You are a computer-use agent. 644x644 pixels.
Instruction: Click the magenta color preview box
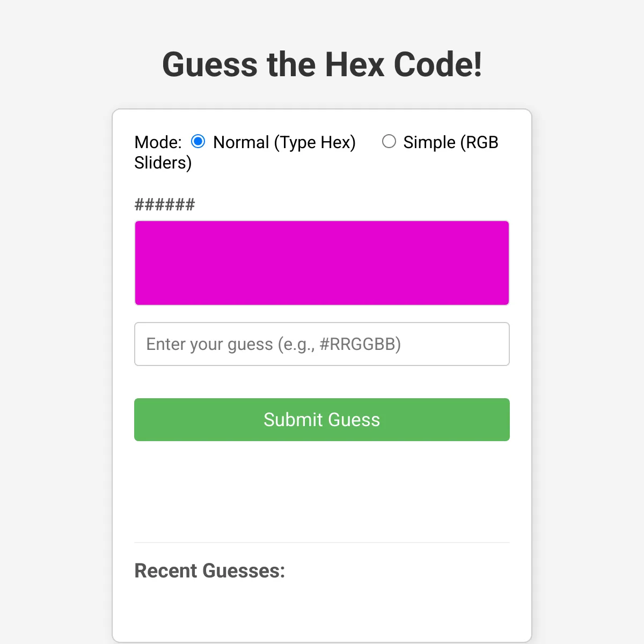322,263
